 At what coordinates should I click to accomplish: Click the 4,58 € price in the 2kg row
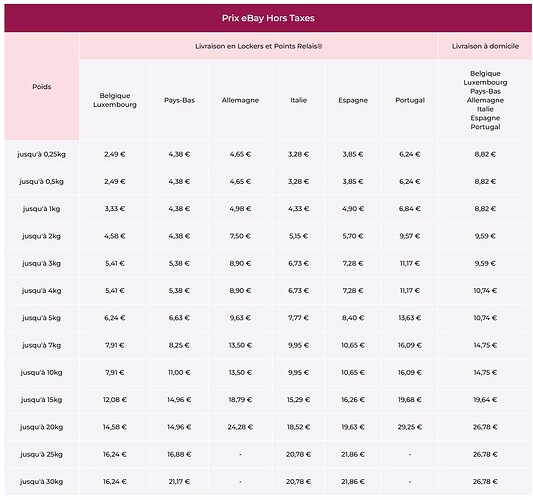click(x=115, y=236)
